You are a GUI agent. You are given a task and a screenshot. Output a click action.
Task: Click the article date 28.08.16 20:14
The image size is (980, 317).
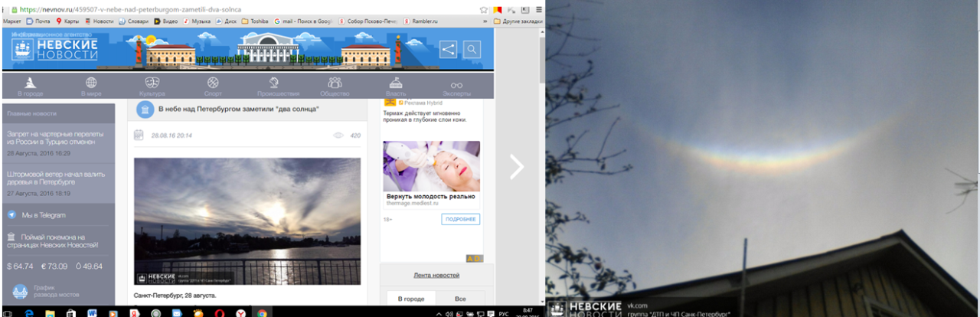point(171,136)
